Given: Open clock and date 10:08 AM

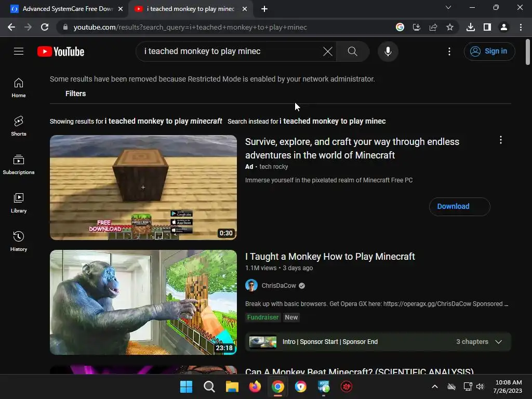Looking at the screenshot, I should tap(508, 387).
